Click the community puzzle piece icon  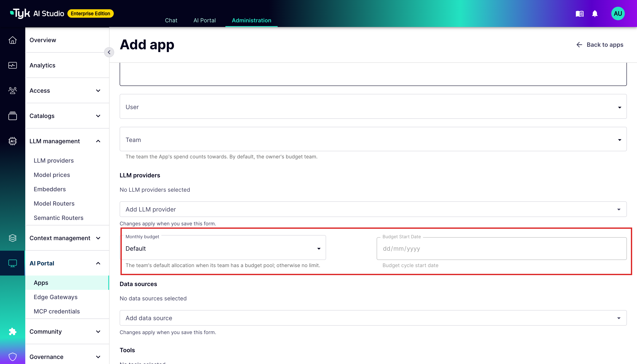click(12, 332)
